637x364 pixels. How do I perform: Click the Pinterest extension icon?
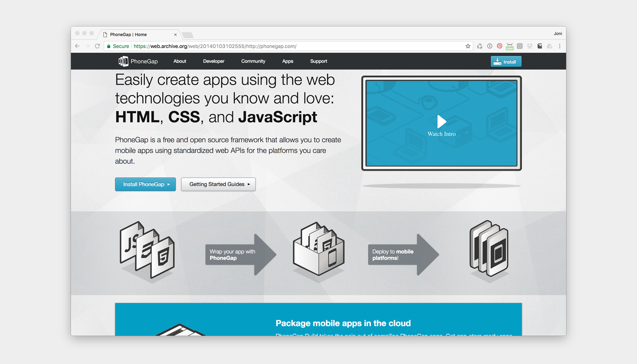click(500, 46)
